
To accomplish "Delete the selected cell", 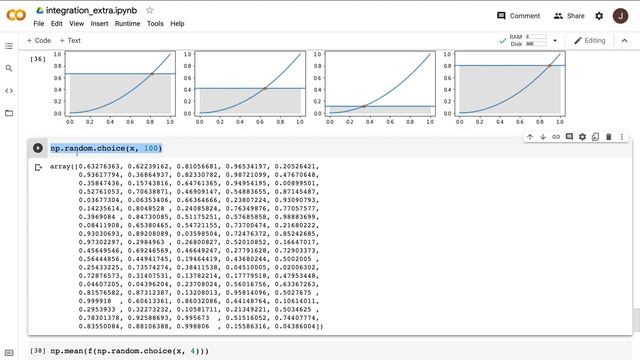I will pos(609,137).
